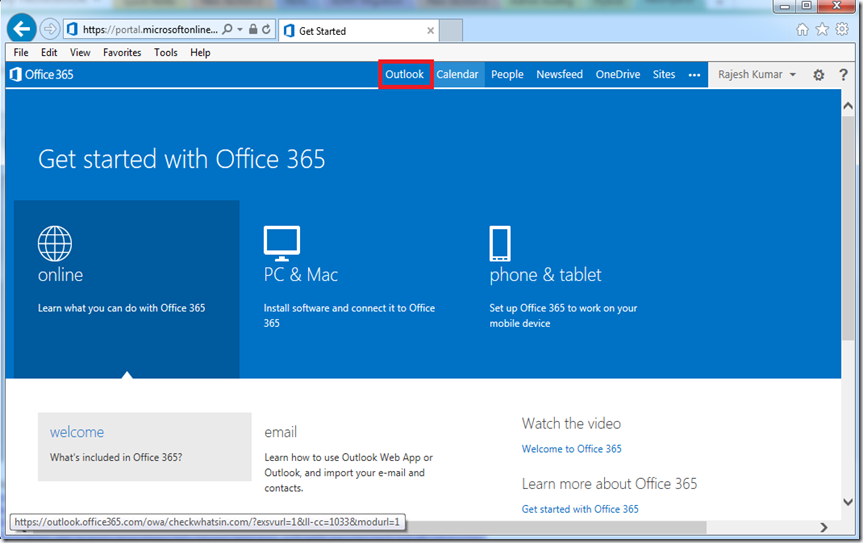Select the PC & Mac heading
This screenshot has width=863, height=543.
click(x=301, y=275)
